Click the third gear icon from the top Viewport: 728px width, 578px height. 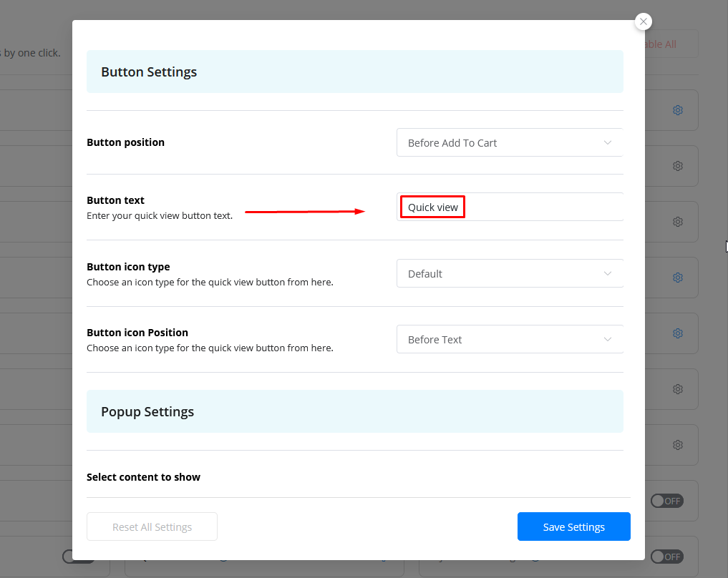click(x=677, y=222)
